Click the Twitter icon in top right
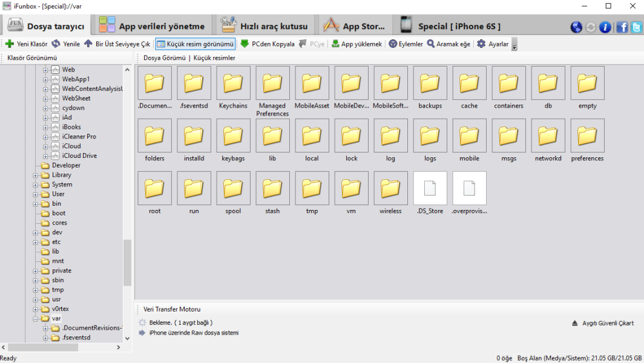This screenshot has height=363, width=644. click(x=636, y=27)
